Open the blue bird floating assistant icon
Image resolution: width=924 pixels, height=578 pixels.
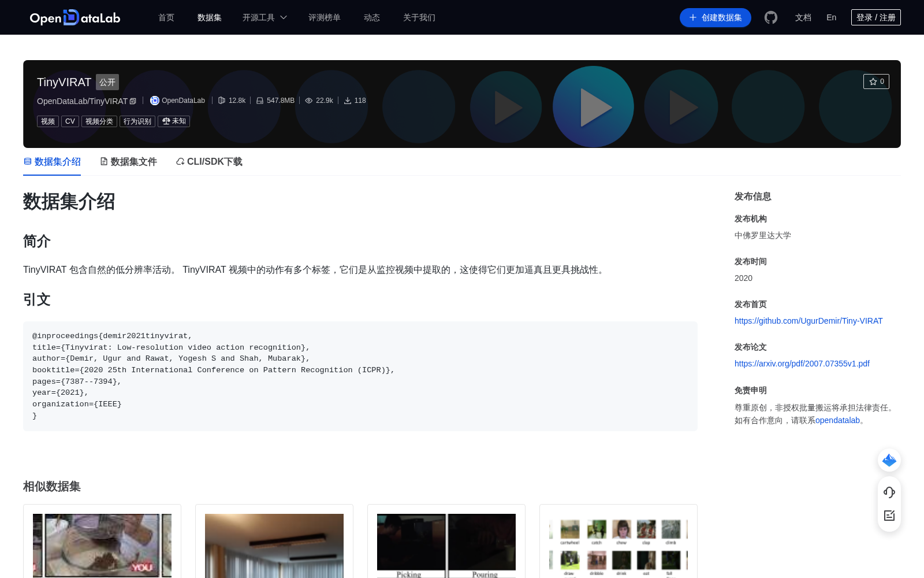click(x=889, y=460)
